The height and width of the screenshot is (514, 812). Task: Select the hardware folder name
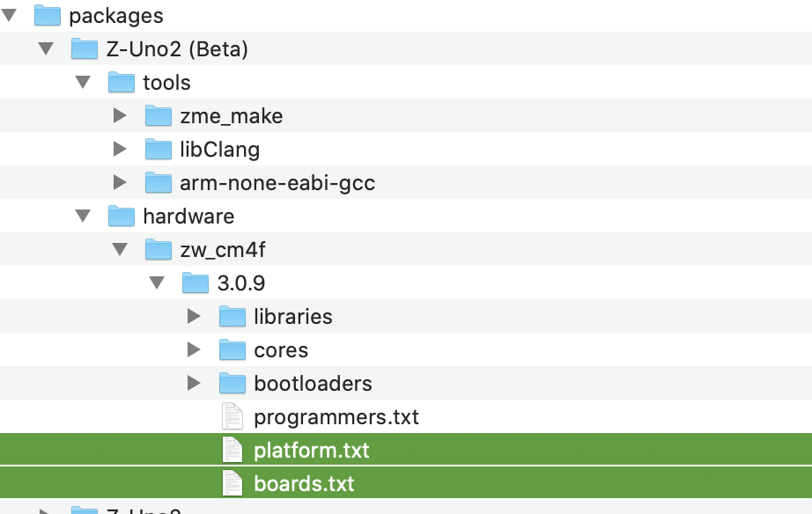(188, 216)
